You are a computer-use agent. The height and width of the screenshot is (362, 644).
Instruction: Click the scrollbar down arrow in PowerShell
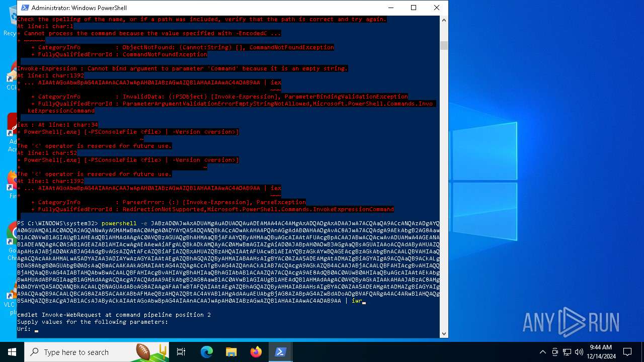(444, 333)
